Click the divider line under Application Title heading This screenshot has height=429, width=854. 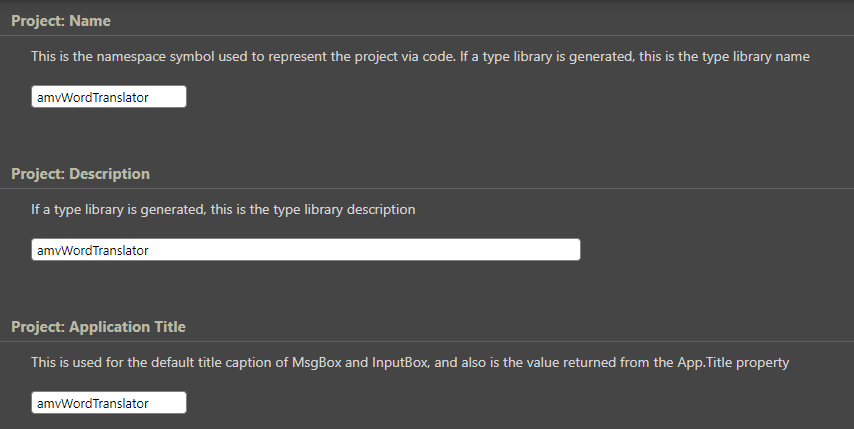click(427, 341)
